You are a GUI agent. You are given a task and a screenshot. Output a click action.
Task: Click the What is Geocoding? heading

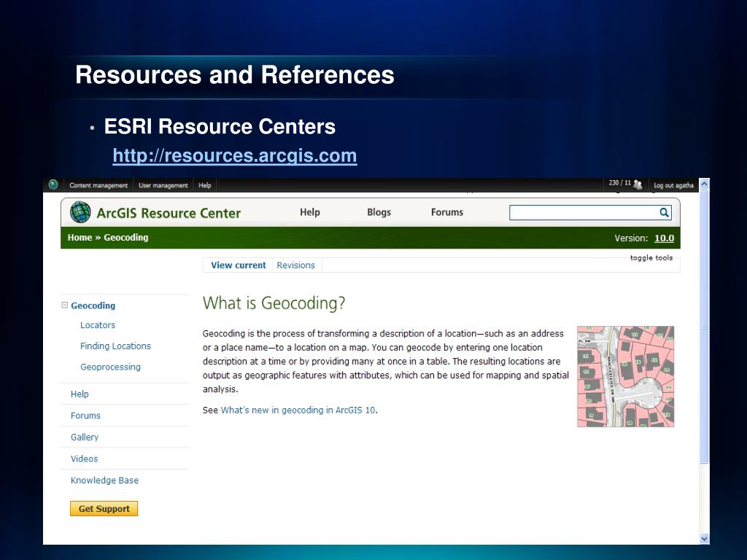pyautogui.click(x=274, y=303)
